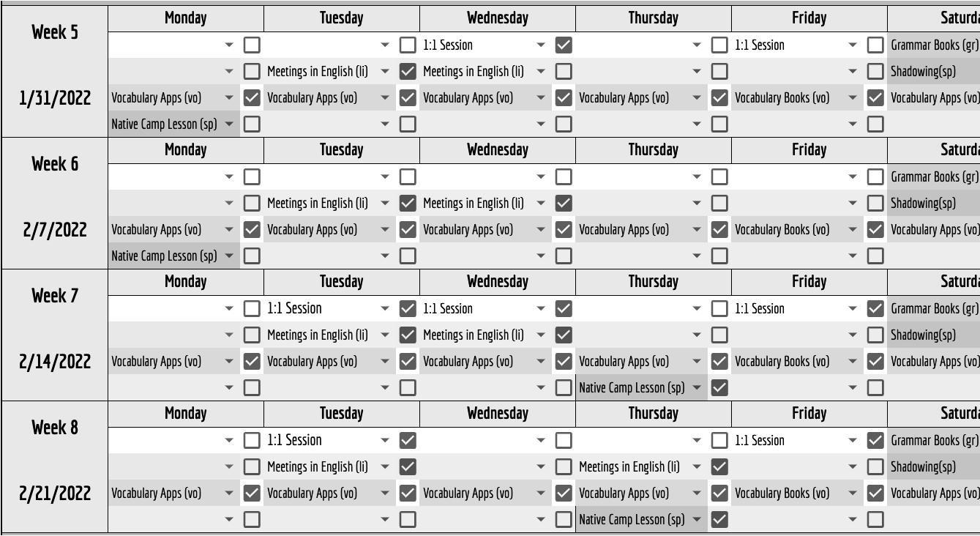Click the Week 8 Friday column header
The width and height of the screenshot is (980, 536).
click(x=809, y=414)
